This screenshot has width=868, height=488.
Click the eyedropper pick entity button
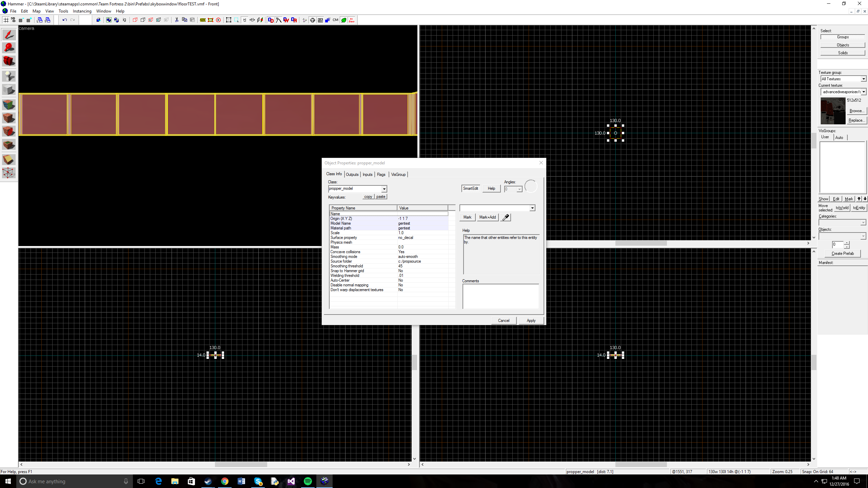(x=506, y=217)
